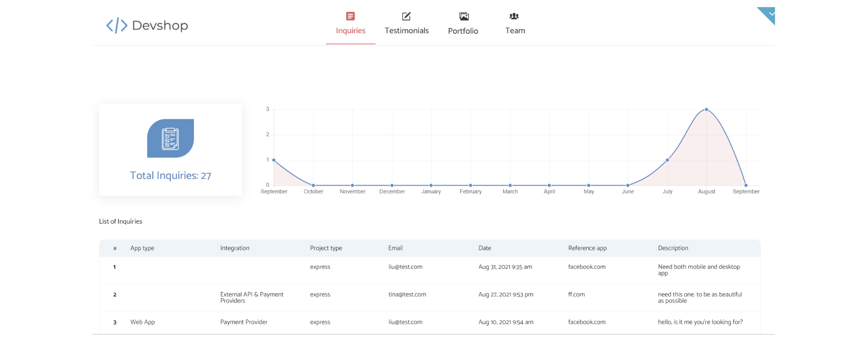Go to the Team tab
The image size is (868, 339).
pos(515,30)
